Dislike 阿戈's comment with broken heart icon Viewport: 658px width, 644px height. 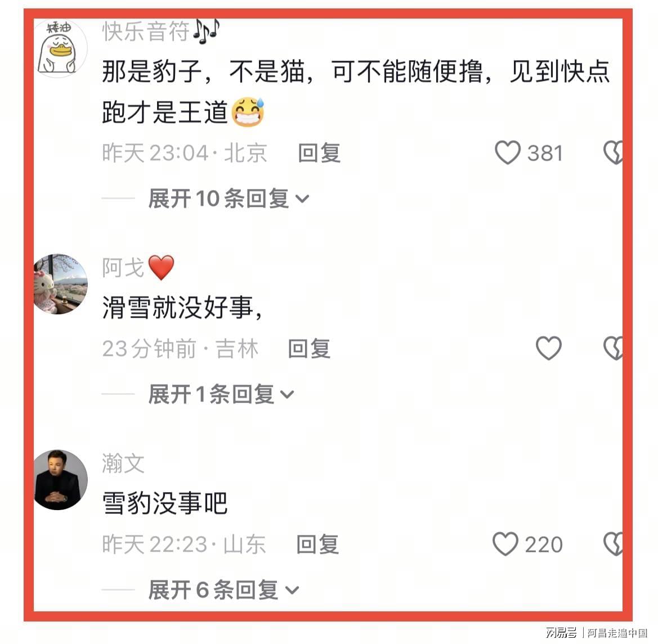[613, 348]
